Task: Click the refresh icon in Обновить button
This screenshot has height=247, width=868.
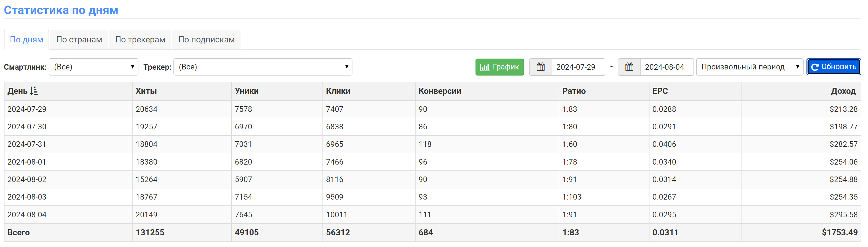Action: [815, 67]
